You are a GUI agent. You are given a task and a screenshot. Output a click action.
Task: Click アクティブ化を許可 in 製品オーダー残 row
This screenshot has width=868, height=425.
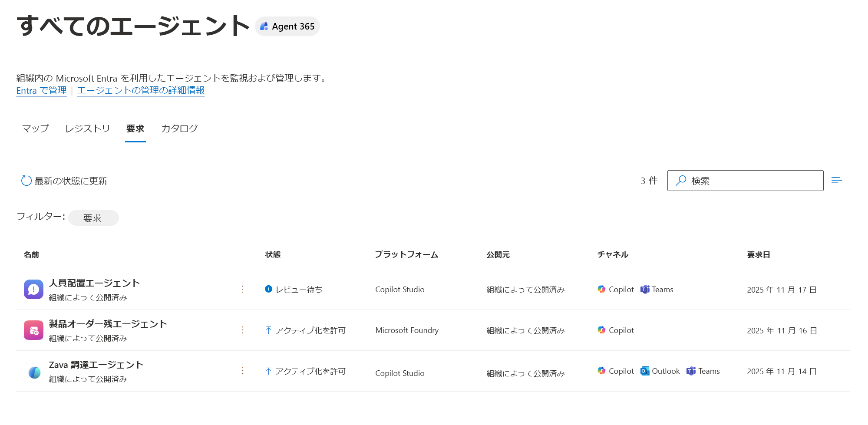pos(310,330)
